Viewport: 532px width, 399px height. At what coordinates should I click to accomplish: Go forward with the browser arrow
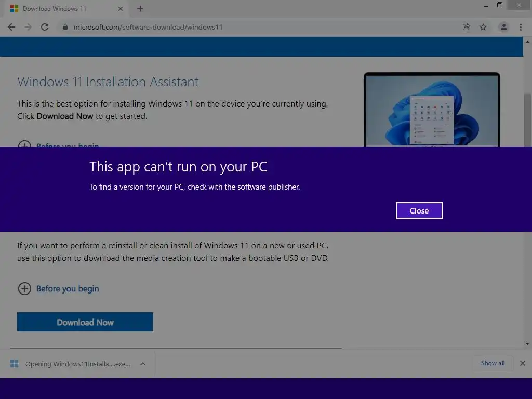28,27
